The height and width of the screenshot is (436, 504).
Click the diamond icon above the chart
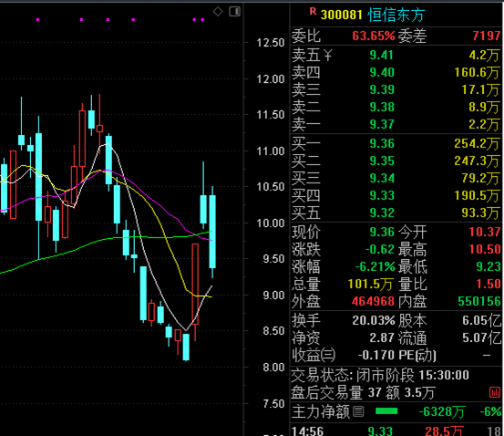point(218,12)
